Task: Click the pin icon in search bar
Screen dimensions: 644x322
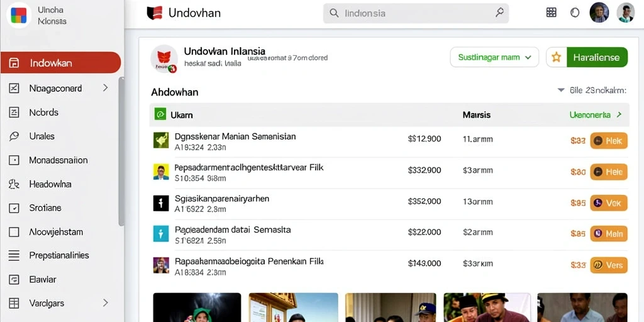Action: click(x=499, y=13)
